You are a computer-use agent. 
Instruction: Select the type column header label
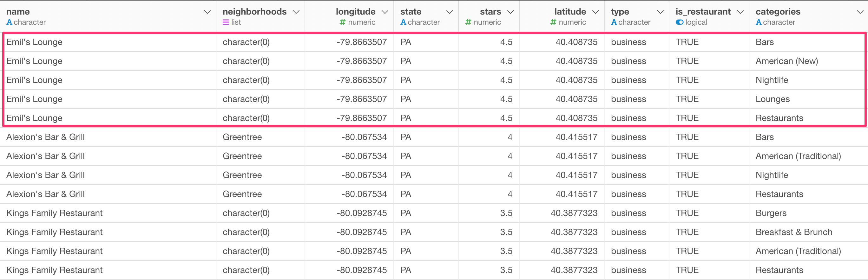pyautogui.click(x=620, y=12)
